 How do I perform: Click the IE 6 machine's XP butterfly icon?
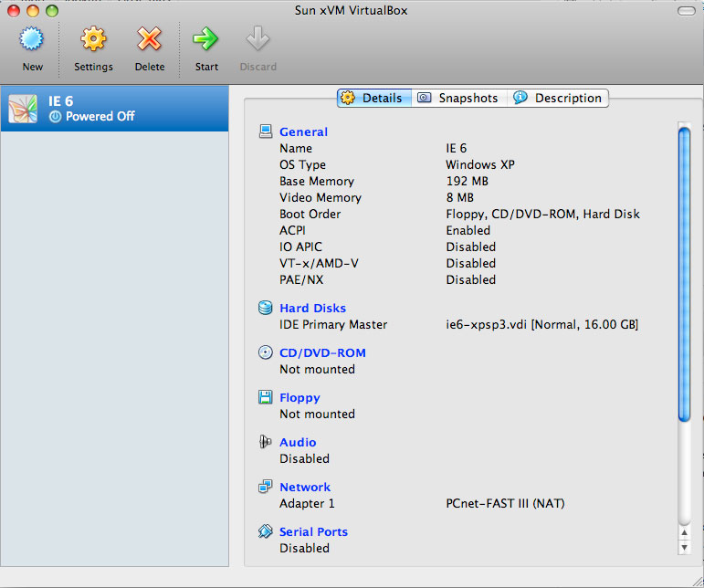point(23,109)
